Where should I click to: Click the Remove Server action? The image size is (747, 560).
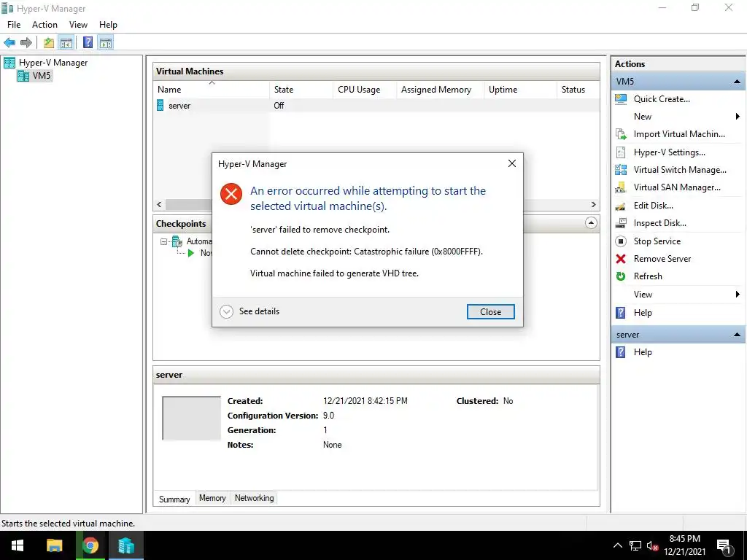click(662, 259)
